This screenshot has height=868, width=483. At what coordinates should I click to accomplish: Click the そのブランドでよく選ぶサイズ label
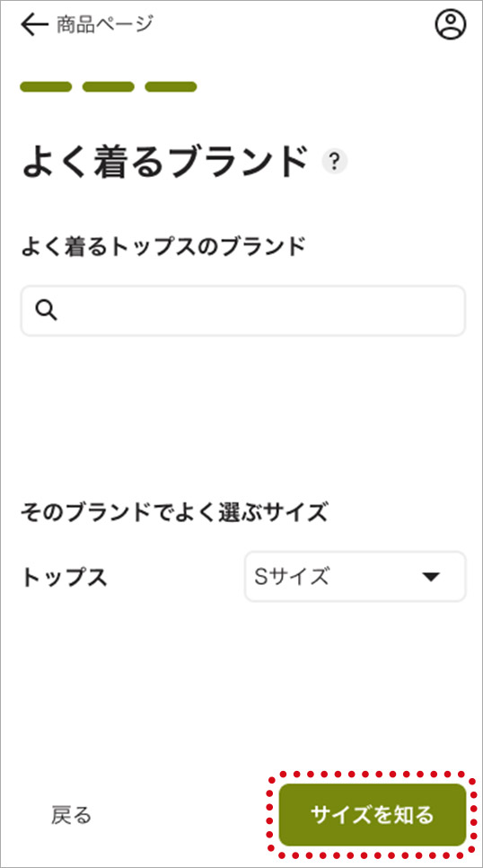pos(174,513)
